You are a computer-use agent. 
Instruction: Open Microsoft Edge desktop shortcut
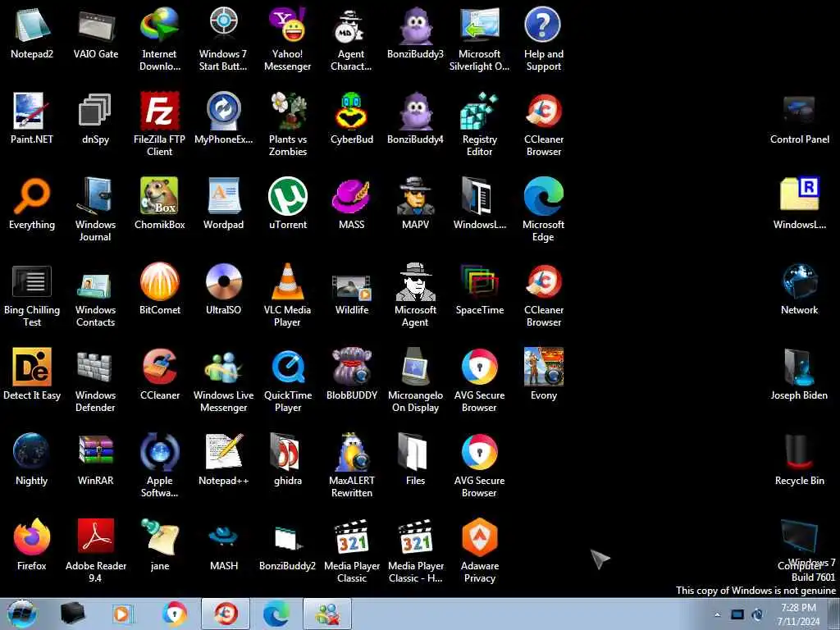[543, 209]
